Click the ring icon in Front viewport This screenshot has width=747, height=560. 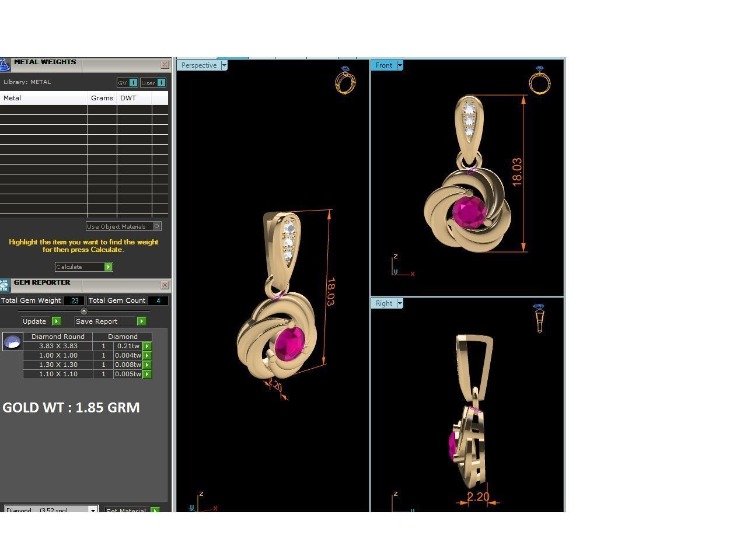pyautogui.click(x=539, y=80)
